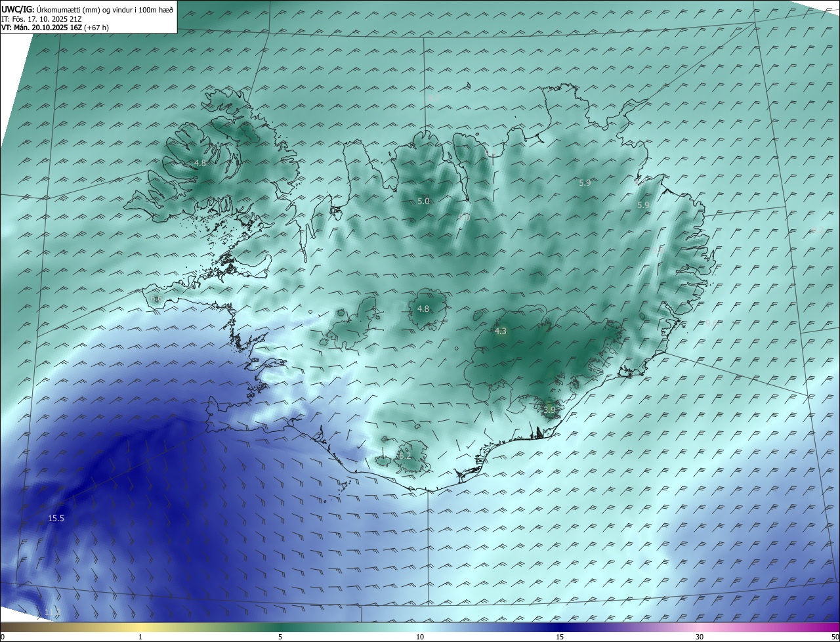Click the colorbar tick label 0
Viewport: 840px width, 642px height.
(3, 637)
